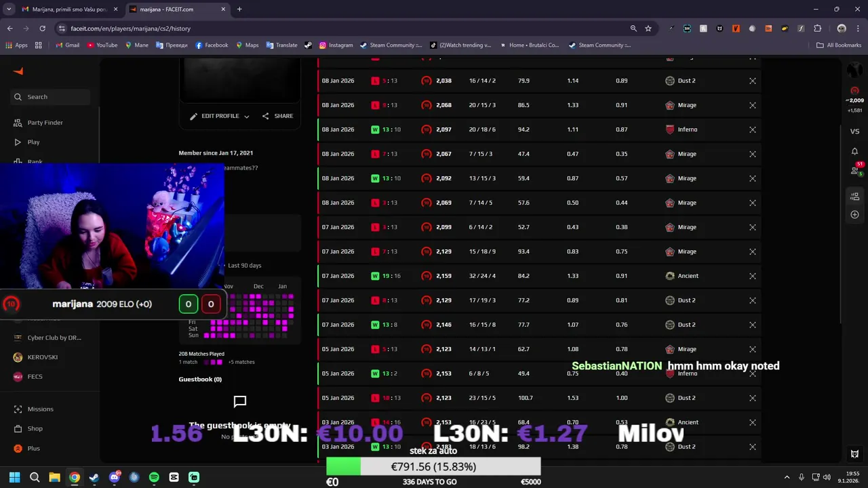Open friends list icon with 51 badge
Image resolution: width=868 pixels, height=488 pixels.
pyautogui.click(x=855, y=171)
